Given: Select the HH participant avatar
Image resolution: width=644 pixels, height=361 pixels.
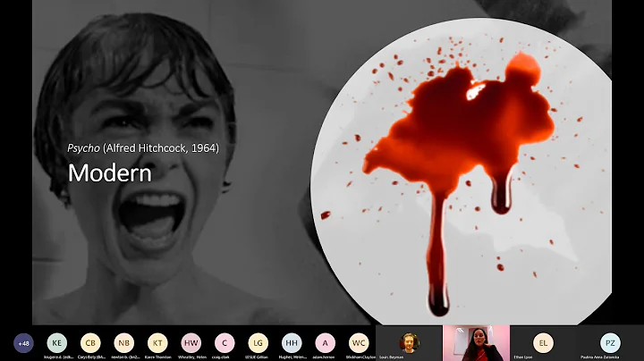Looking at the screenshot, I should [x=292, y=343].
